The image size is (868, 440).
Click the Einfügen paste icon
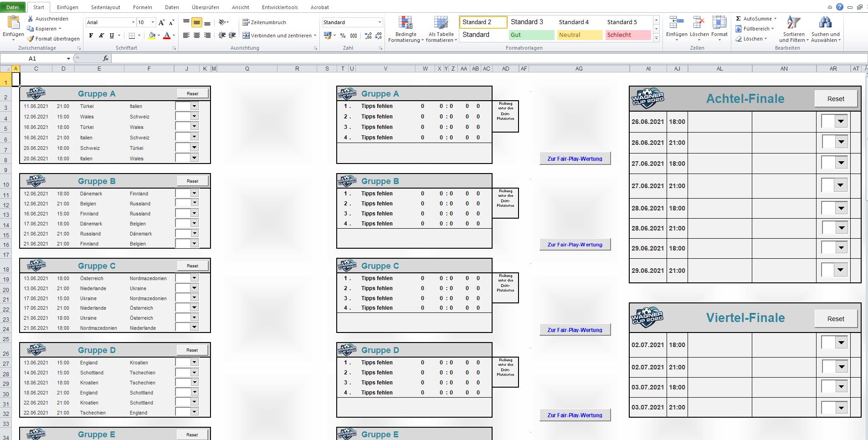coord(13,23)
